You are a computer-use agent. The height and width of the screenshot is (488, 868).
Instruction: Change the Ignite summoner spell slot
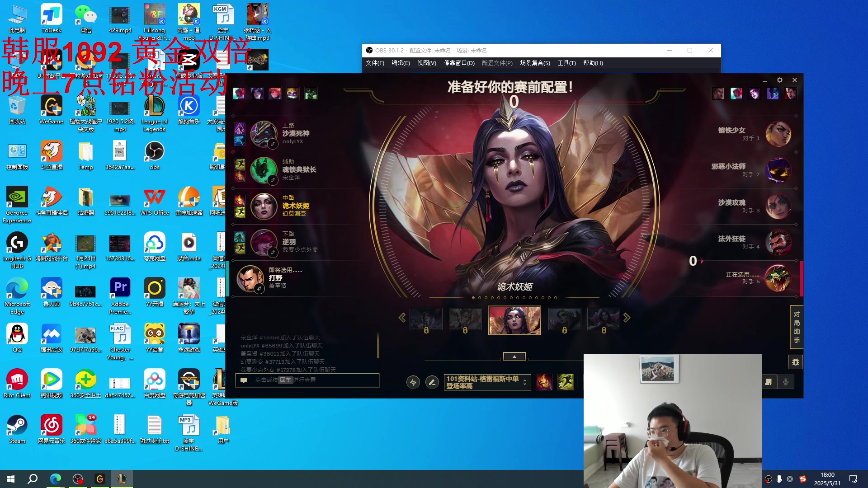click(x=544, y=382)
